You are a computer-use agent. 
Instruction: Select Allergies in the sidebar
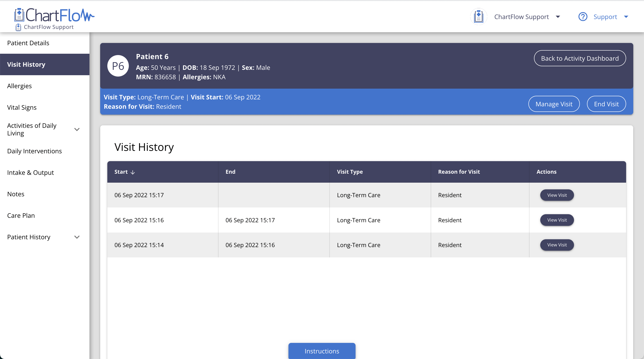point(19,86)
